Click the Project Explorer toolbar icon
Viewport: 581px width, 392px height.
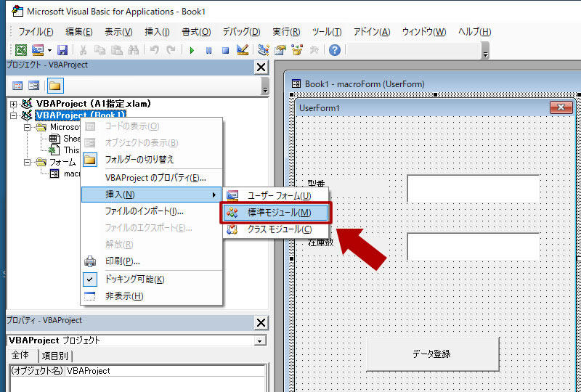pyautogui.click(x=264, y=50)
